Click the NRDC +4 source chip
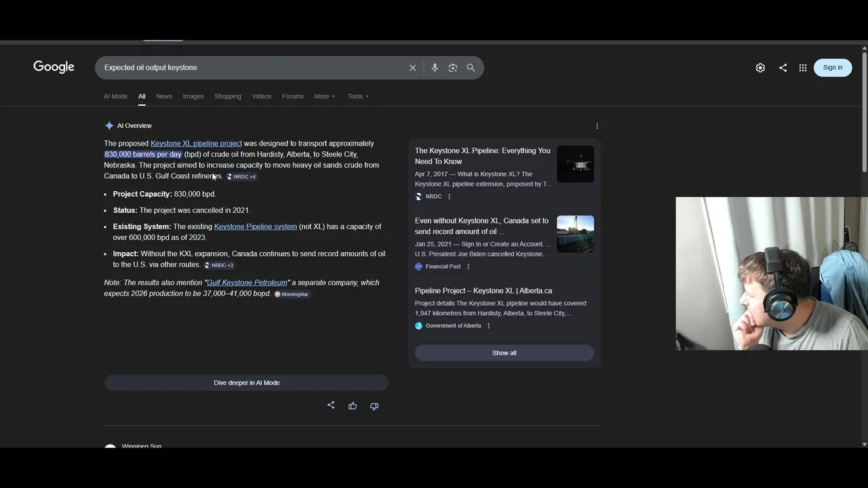 241,177
